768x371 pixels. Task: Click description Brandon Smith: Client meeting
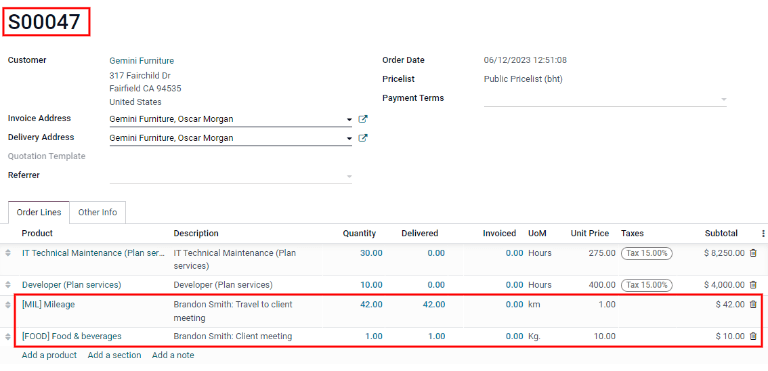[x=233, y=336]
